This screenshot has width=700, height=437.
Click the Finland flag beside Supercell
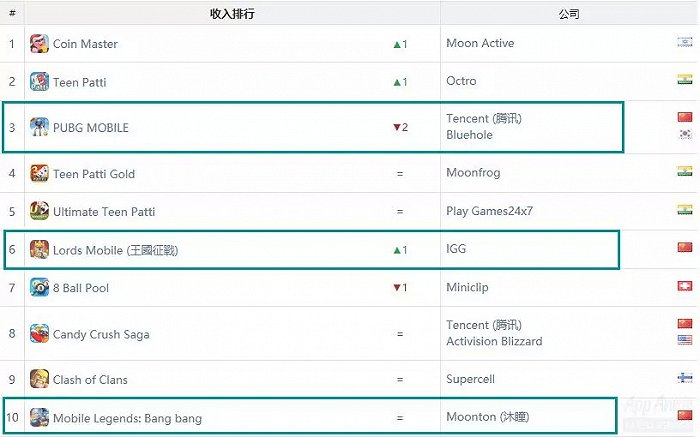tap(685, 378)
